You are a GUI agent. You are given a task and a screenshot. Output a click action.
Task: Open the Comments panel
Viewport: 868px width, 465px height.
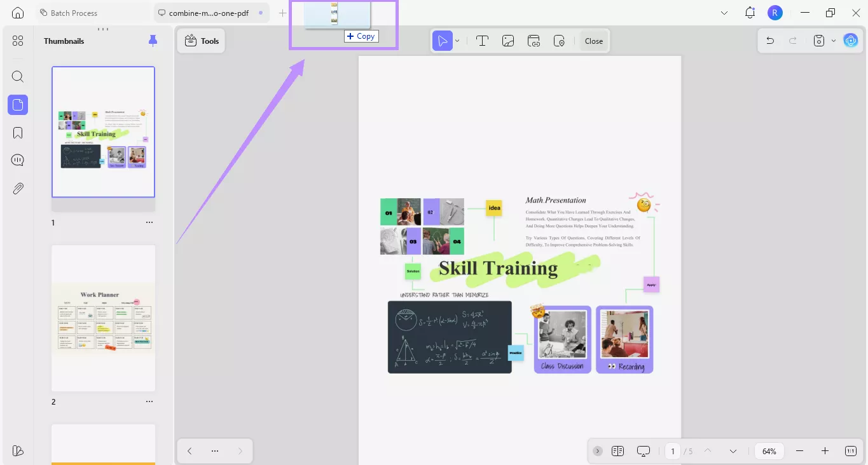[17, 159]
